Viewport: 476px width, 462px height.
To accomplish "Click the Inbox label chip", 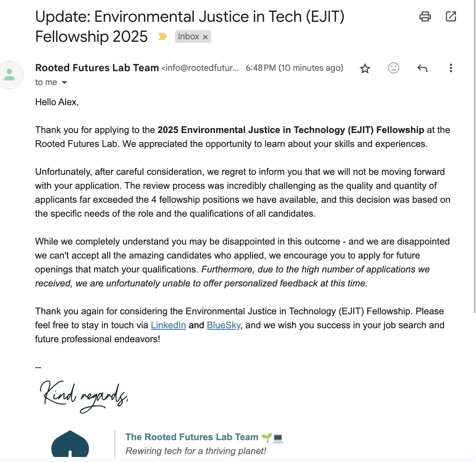I will (188, 36).
